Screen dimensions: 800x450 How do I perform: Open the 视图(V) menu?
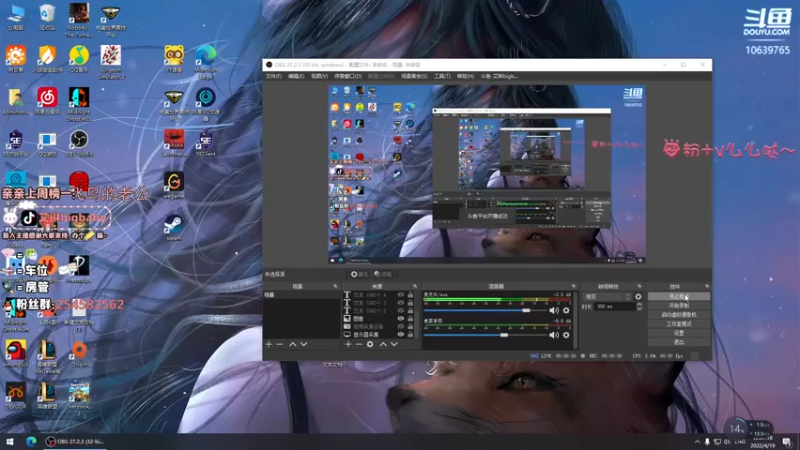pos(319,76)
